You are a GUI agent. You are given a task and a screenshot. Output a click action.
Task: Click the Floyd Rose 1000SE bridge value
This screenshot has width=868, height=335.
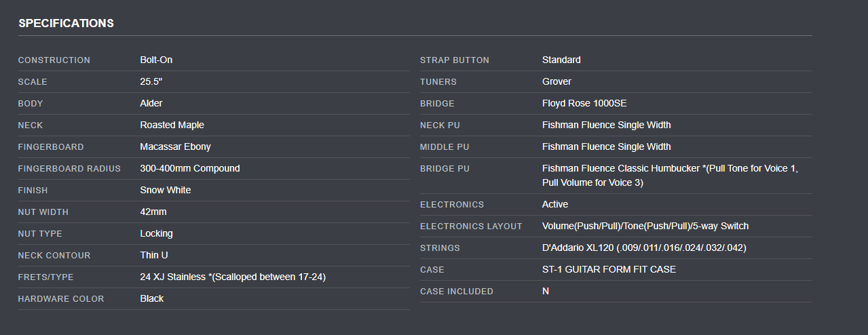pos(583,103)
